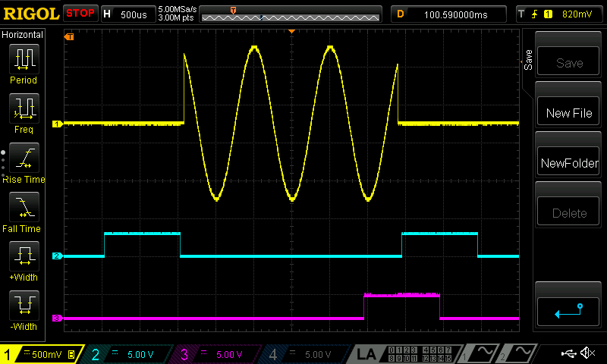The width and height of the screenshot is (607, 364).
Task: Select the +Width measurement icon
Action: pyautogui.click(x=24, y=256)
